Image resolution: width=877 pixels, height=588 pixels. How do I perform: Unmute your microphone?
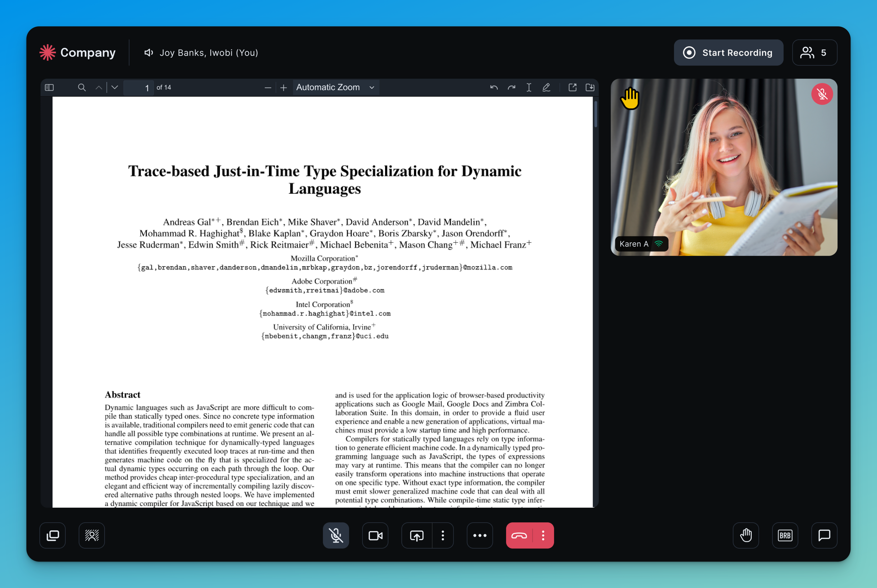(336, 535)
